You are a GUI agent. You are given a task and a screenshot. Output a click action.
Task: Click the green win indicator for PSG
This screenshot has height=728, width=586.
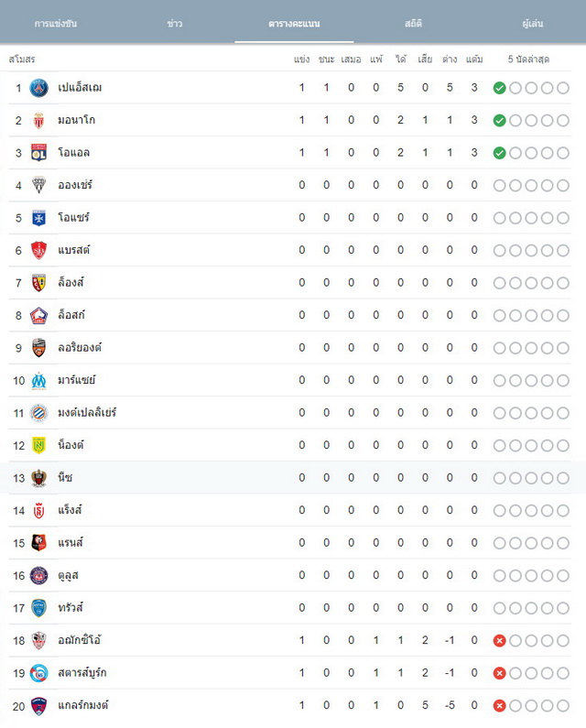coord(499,88)
